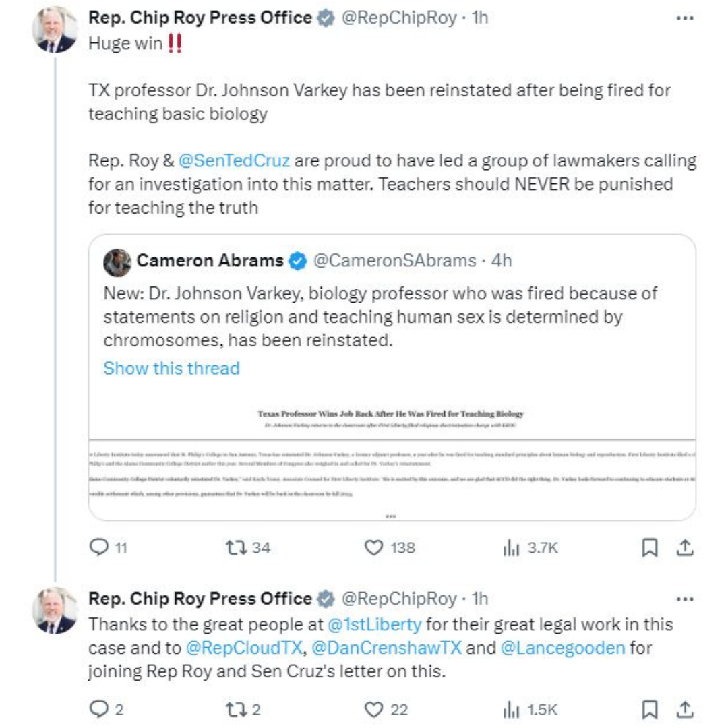Open the @SenTedCruz mention
The width and height of the screenshot is (728, 728).
click(x=235, y=161)
